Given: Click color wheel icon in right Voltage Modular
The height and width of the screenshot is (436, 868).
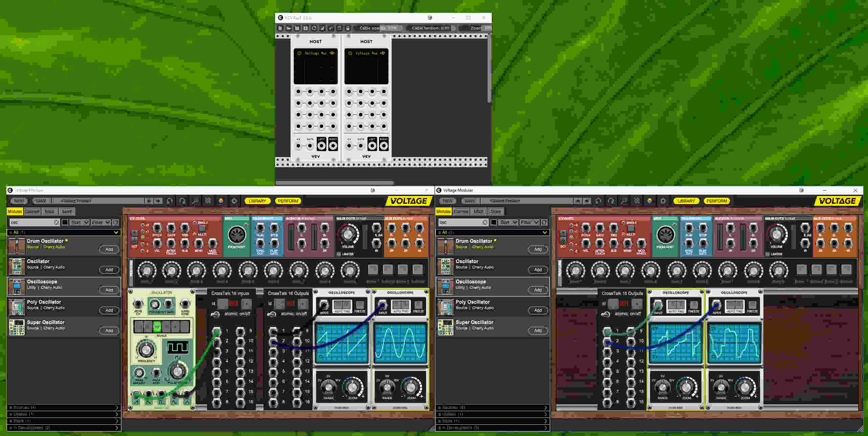Looking at the screenshot, I should [650, 201].
